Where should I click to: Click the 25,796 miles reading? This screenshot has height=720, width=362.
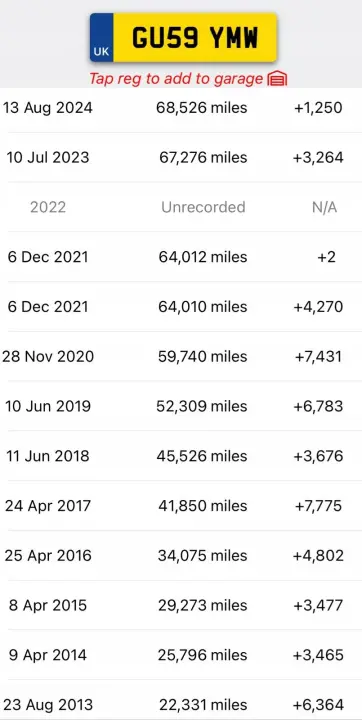click(x=203, y=655)
